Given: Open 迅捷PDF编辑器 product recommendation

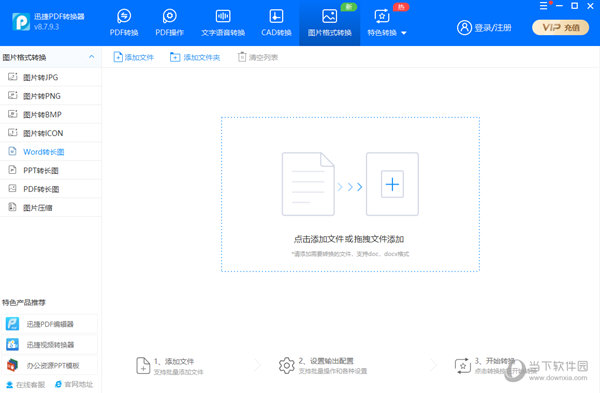Looking at the screenshot, I should click(x=49, y=324).
